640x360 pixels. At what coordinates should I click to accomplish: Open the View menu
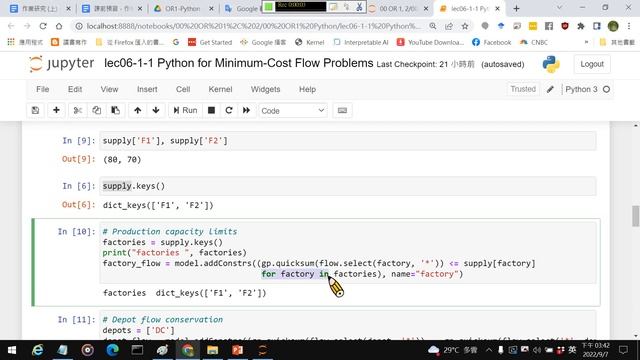coord(109,89)
